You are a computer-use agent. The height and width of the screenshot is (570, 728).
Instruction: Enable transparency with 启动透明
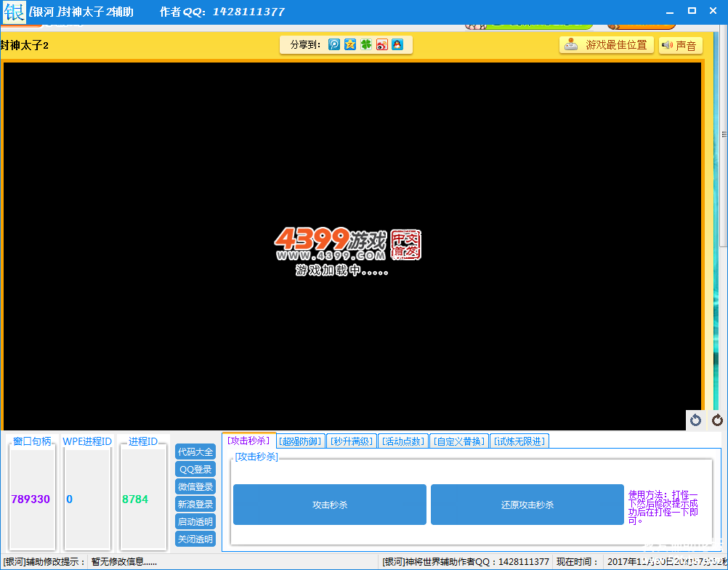tap(195, 521)
